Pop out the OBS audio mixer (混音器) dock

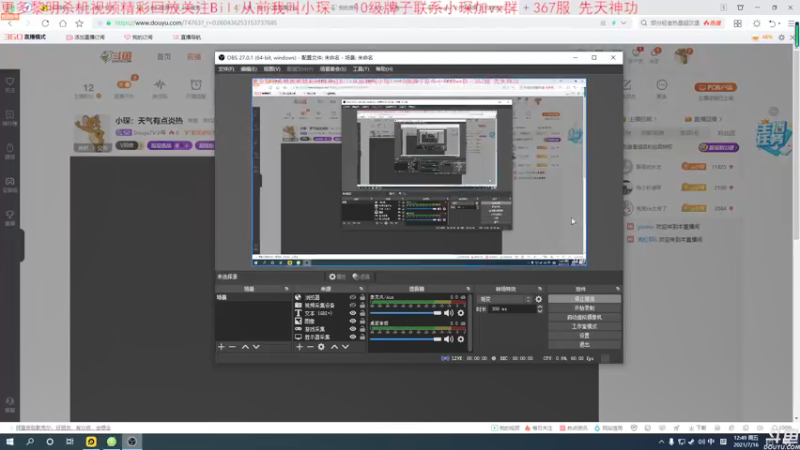(468, 289)
